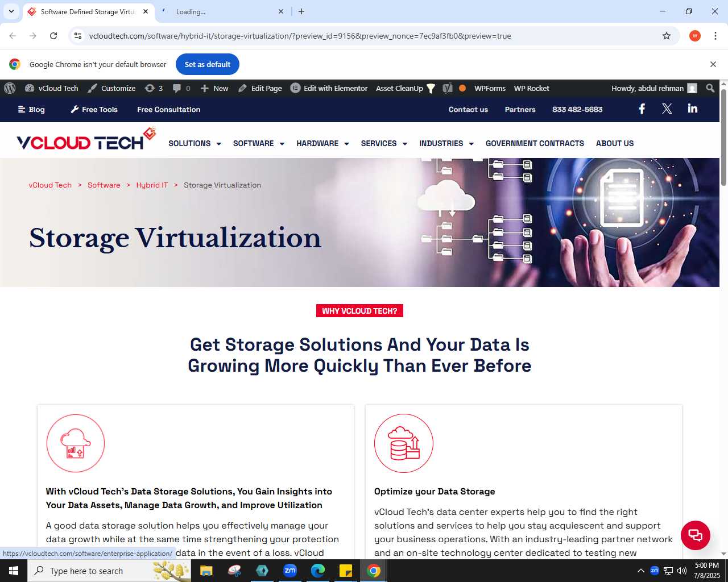Screen dimensions: 728x582
Task: Visit the Facebook social icon
Action: [x=642, y=109]
